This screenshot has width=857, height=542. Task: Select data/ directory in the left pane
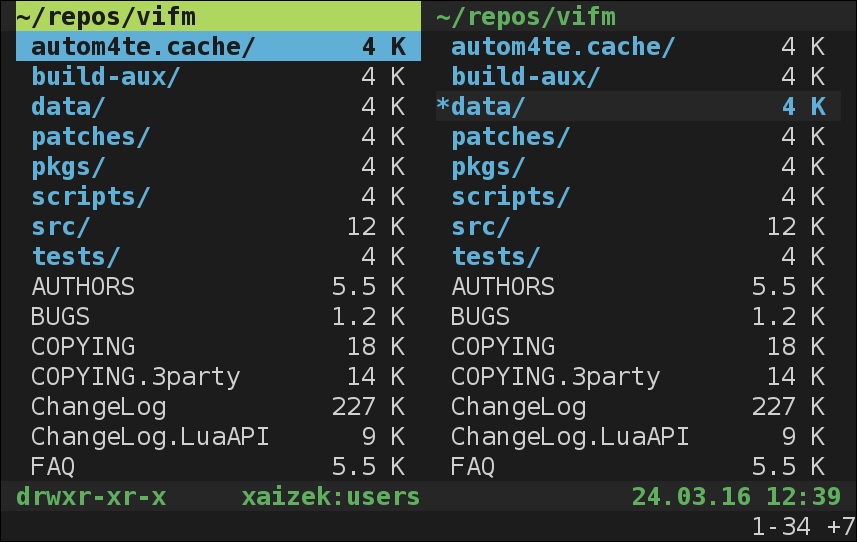pos(219,107)
